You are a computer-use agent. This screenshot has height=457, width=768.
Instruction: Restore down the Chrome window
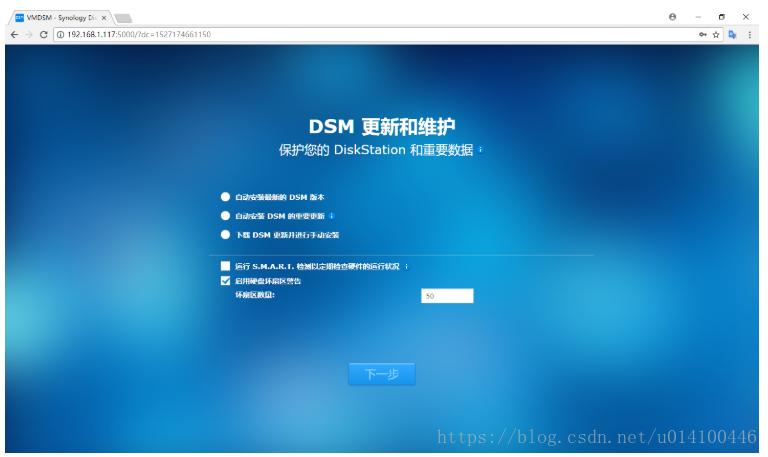pyautogui.click(x=721, y=17)
